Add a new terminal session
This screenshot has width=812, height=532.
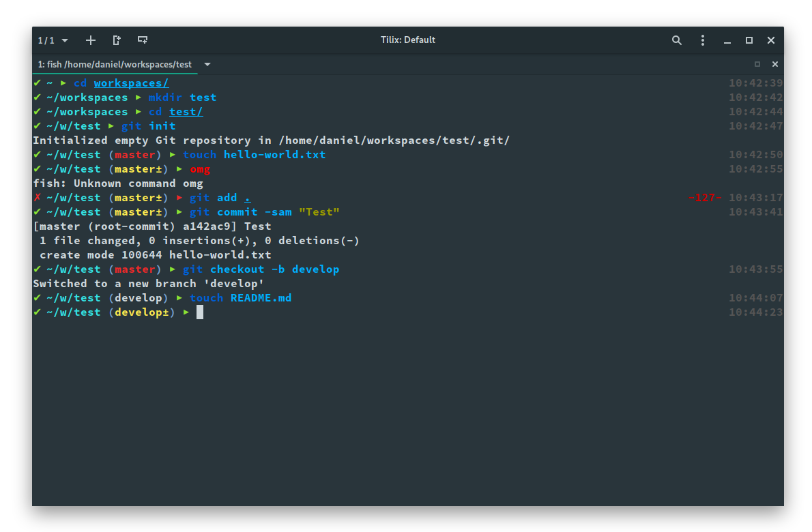tap(91, 40)
